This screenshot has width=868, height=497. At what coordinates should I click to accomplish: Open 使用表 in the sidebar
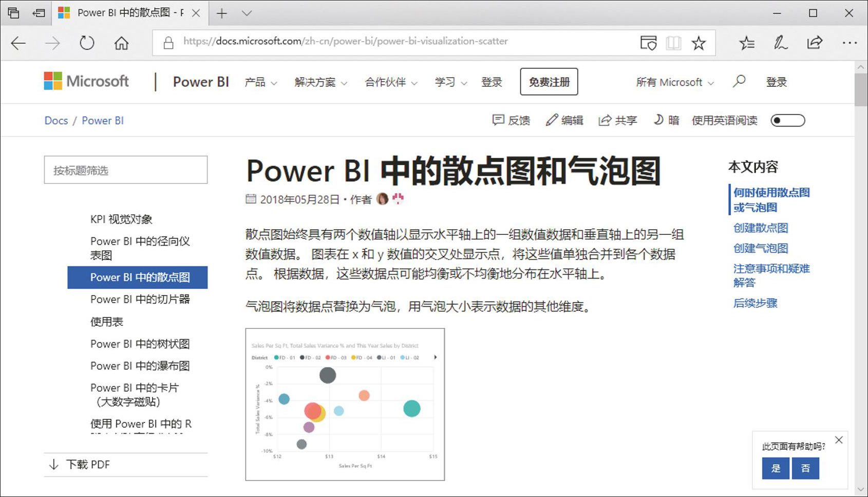pos(107,322)
